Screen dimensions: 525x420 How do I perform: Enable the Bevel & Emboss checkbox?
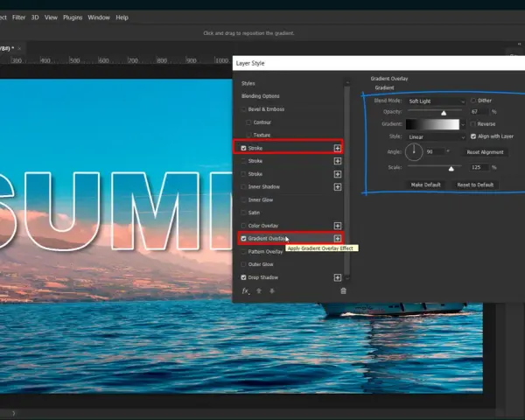243,109
